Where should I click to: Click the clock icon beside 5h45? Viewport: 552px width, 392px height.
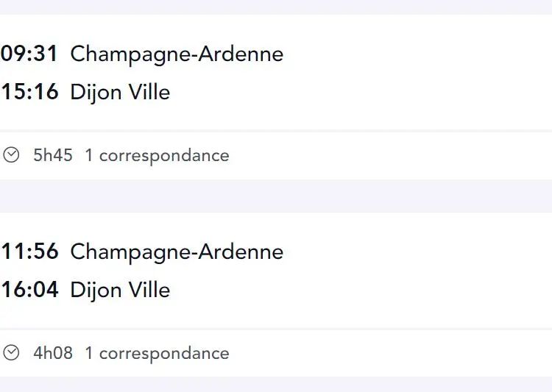(x=11, y=155)
